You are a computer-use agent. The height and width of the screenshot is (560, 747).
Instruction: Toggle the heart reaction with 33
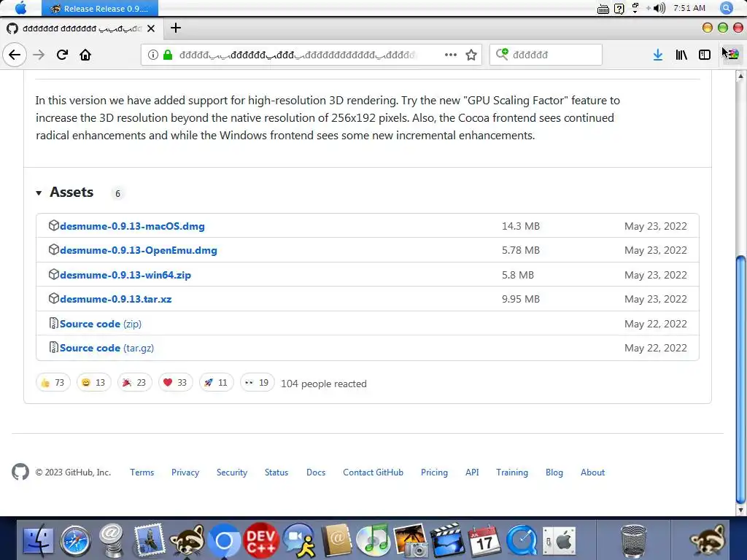[x=175, y=382]
